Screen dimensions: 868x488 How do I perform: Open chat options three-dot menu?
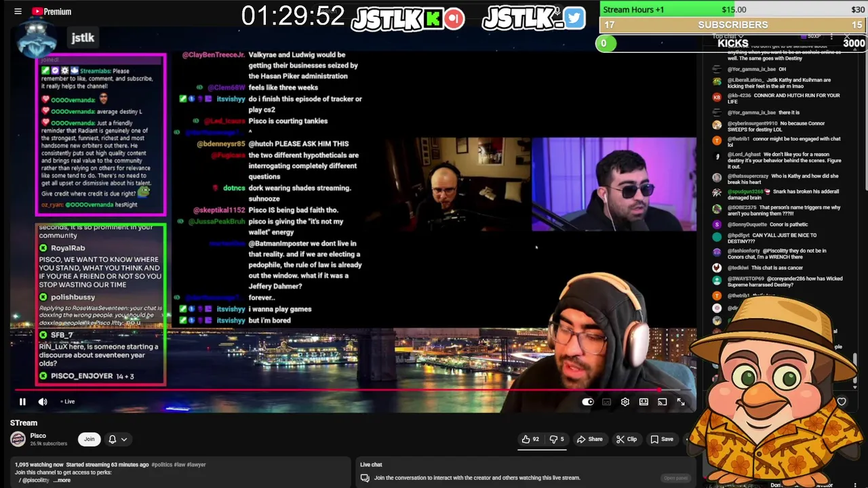click(x=831, y=36)
